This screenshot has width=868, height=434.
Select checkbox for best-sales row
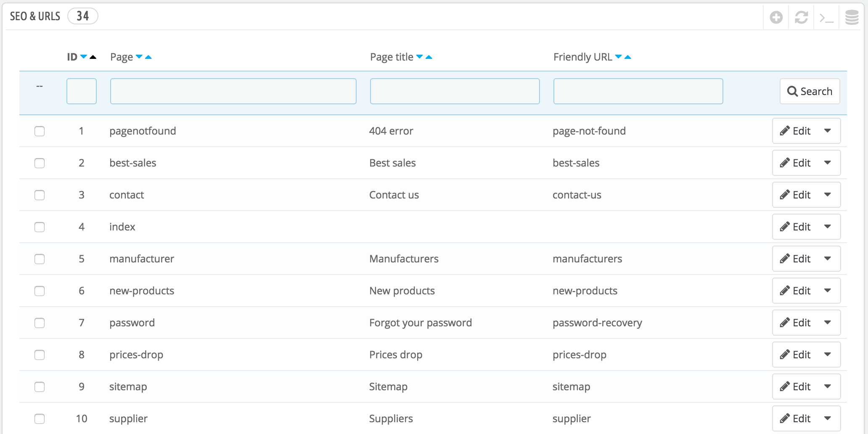click(x=40, y=163)
